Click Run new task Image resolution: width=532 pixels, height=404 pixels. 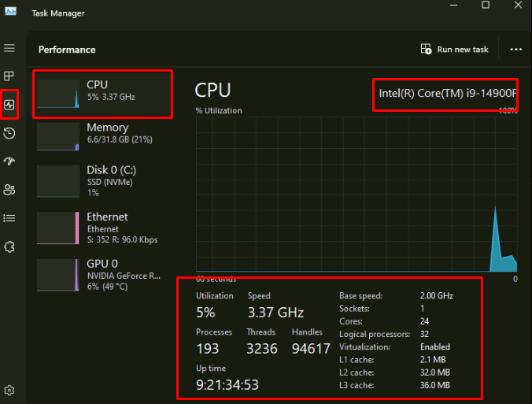[x=454, y=50]
